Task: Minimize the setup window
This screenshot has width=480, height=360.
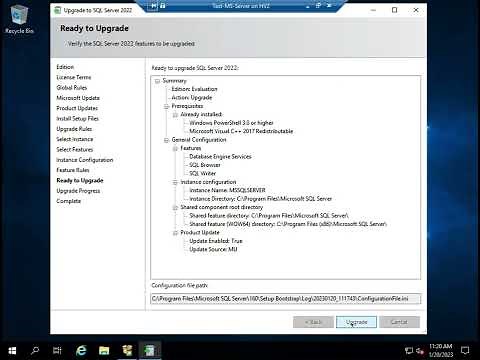Action: 373,10
